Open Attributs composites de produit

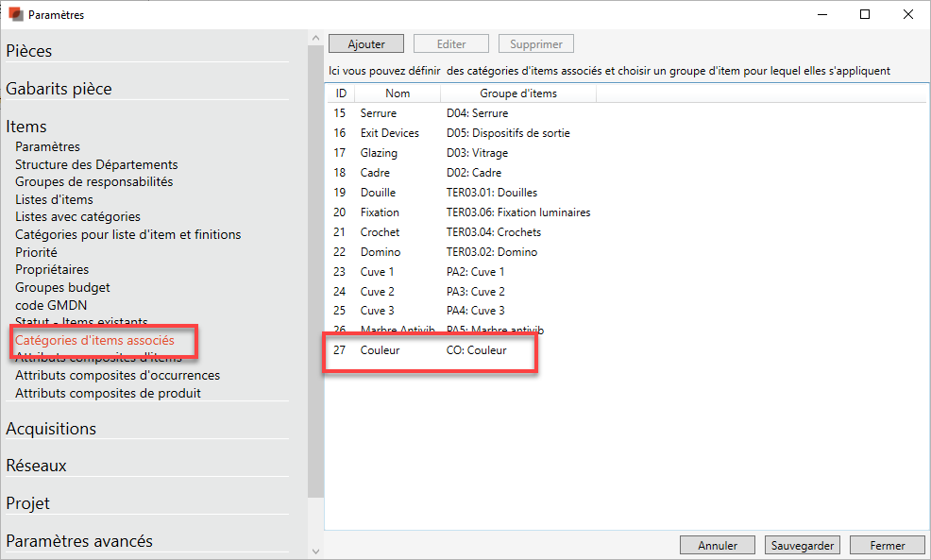108,393
